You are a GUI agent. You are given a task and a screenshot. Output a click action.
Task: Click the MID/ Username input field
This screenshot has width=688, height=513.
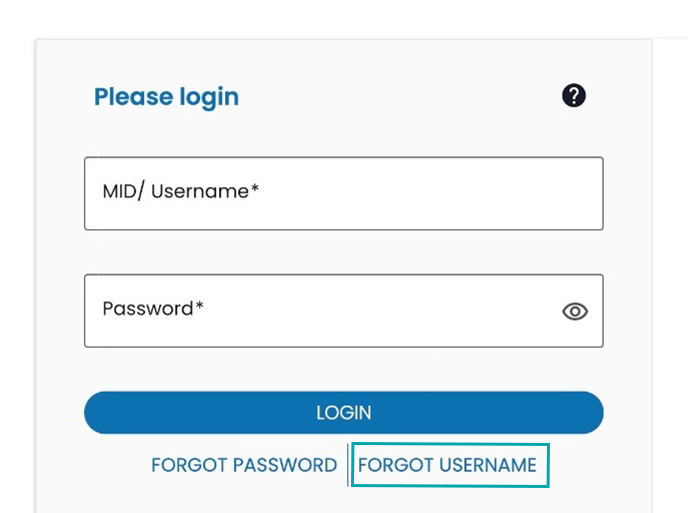[343, 193]
